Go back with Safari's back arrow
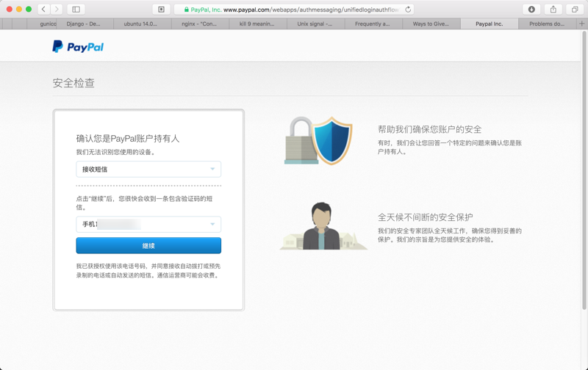 click(x=44, y=10)
